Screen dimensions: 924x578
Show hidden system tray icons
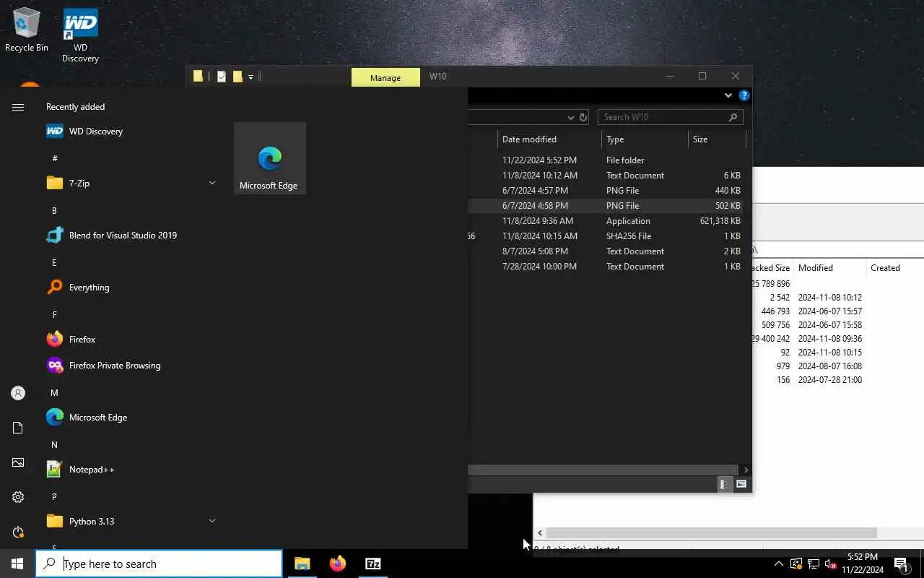778,564
